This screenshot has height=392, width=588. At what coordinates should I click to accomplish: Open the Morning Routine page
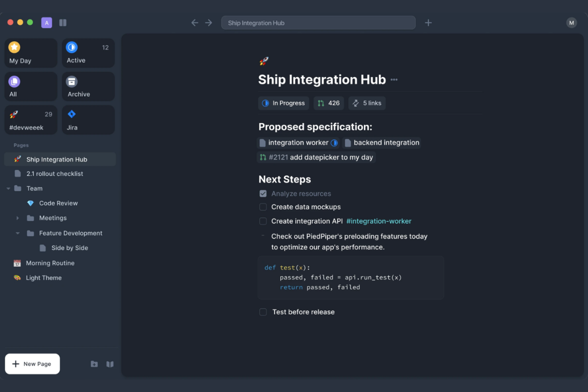(50, 263)
